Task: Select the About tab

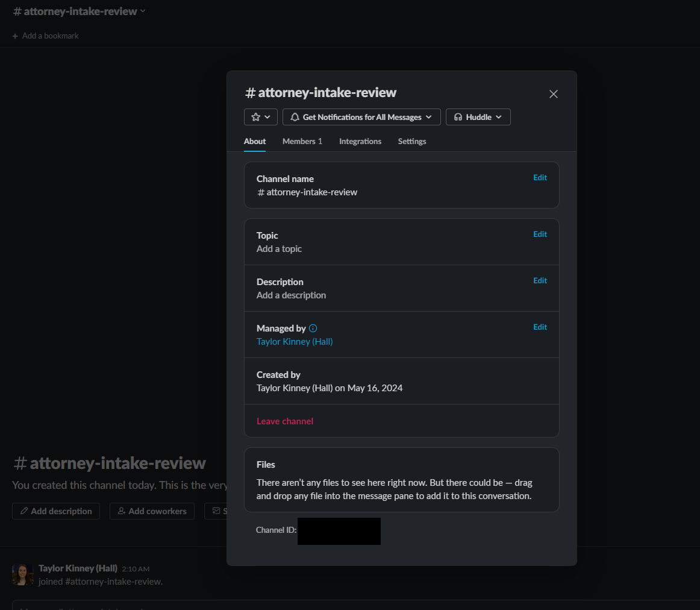Action: coord(254,141)
